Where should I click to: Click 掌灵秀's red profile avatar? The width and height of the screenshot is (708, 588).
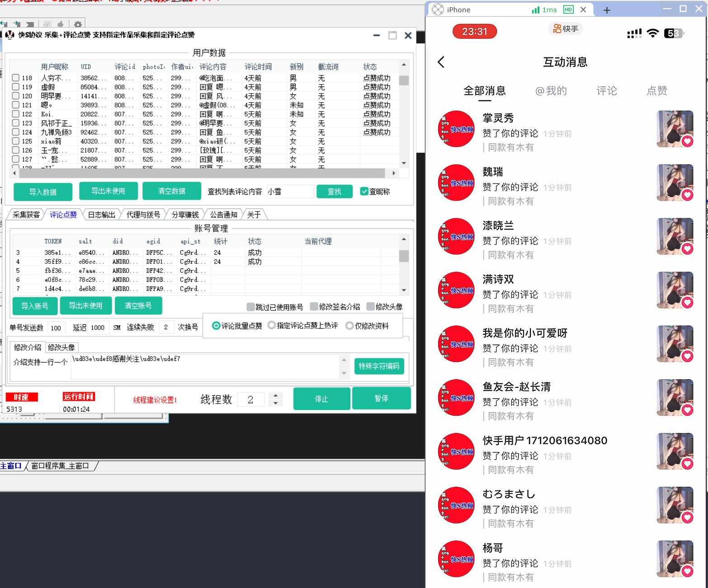[x=457, y=129]
